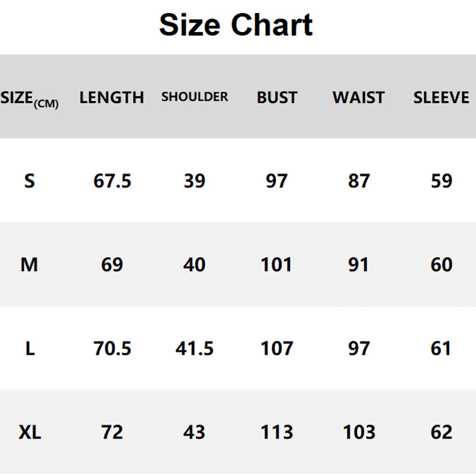Image resolution: width=476 pixels, height=476 pixels.
Task: Click waist value 91 for size M
Action: [359, 265]
